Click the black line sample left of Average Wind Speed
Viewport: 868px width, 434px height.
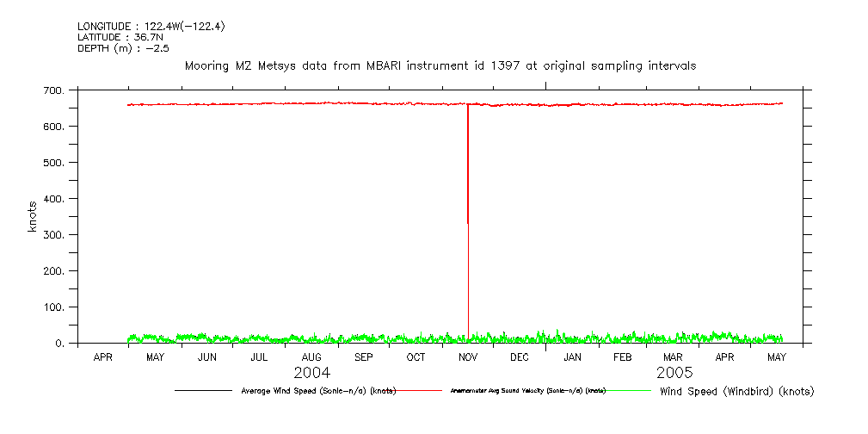(x=203, y=390)
